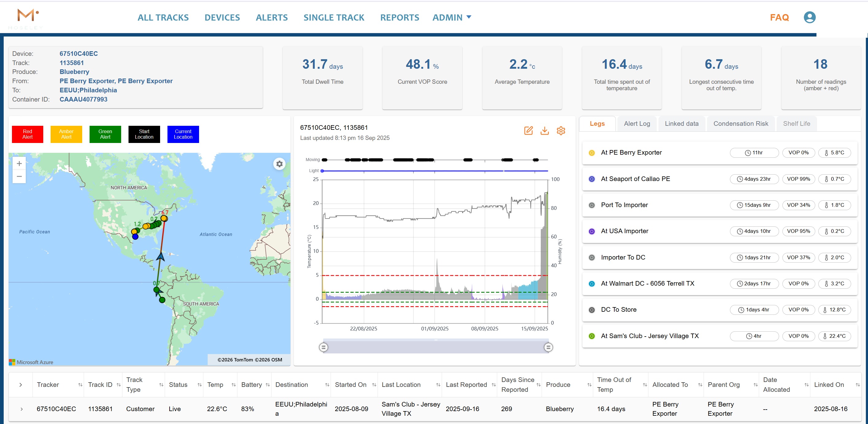The height and width of the screenshot is (424, 868).
Task: Select the Legs tab
Action: 597,124
